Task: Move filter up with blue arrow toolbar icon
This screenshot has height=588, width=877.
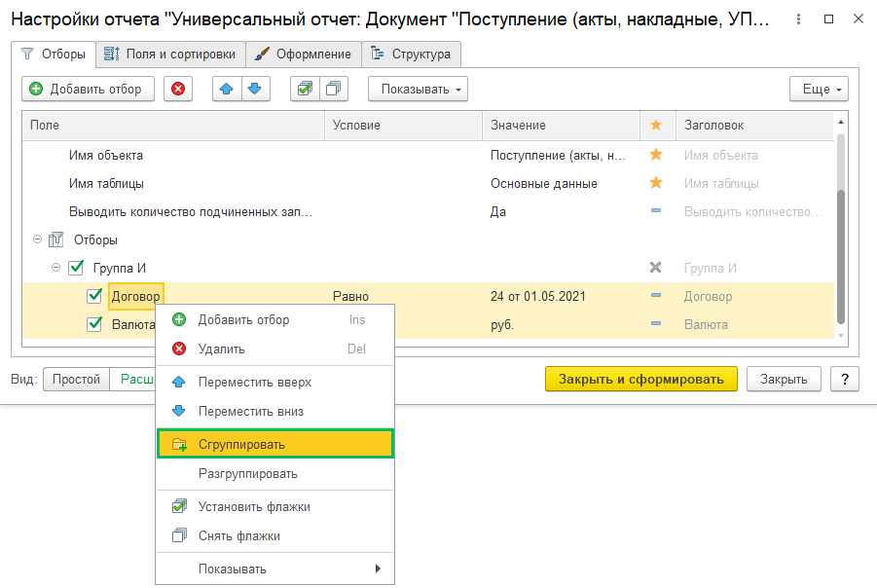Action: [x=227, y=89]
